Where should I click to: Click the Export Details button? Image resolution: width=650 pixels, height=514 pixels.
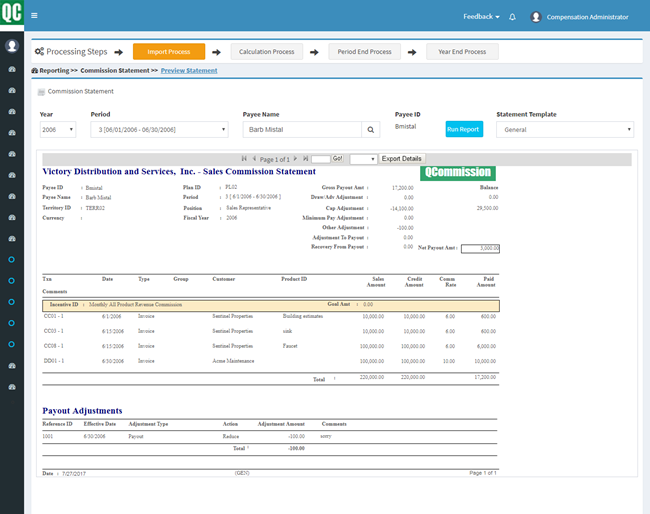[401, 159]
